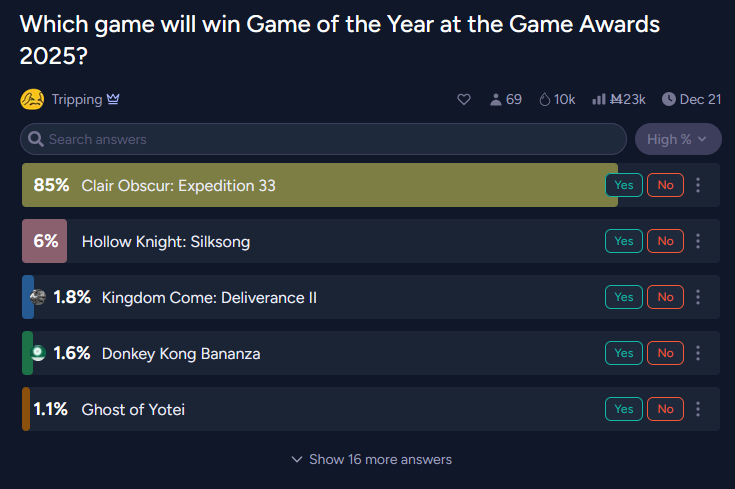The width and height of the screenshot is (735, 489).
Task: Bet Yes on Donkey Kong Bananza
Action: pos(624,353)
